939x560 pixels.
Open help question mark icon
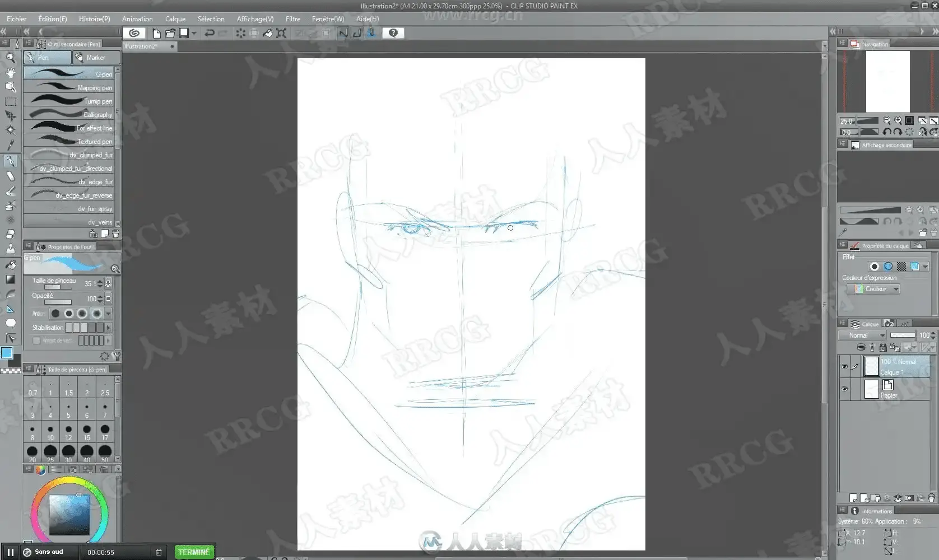pyautogui.click(x=393, y=33)
